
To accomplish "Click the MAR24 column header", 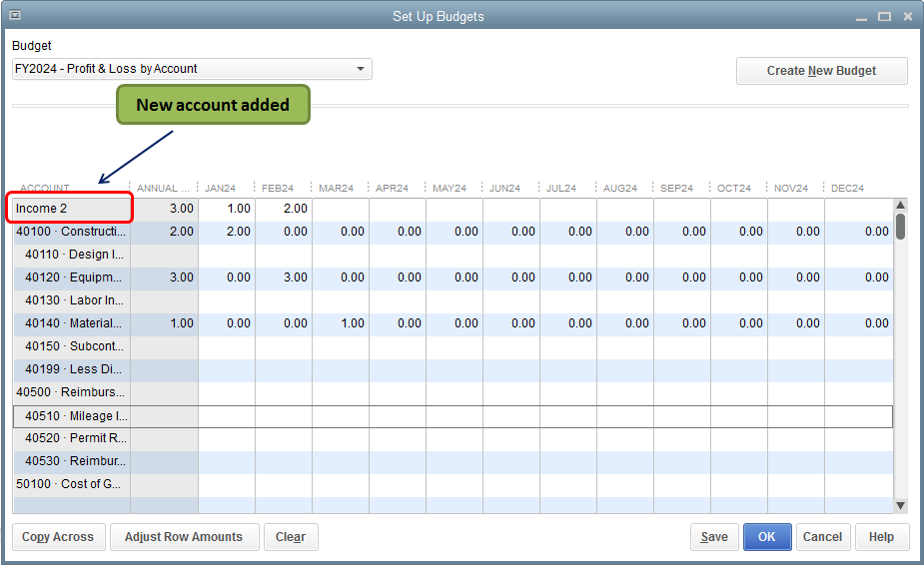I will (336, 188).
